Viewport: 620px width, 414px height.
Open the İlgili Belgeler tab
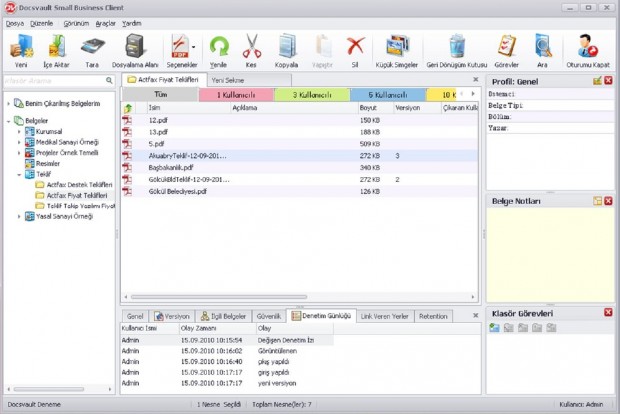click(223, 316)
